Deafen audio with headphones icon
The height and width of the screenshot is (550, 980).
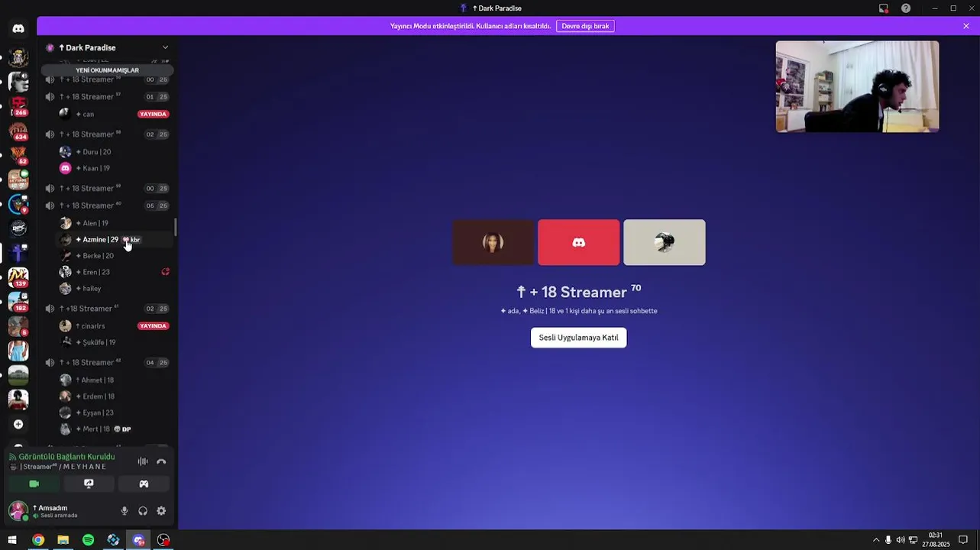(143, 511)
